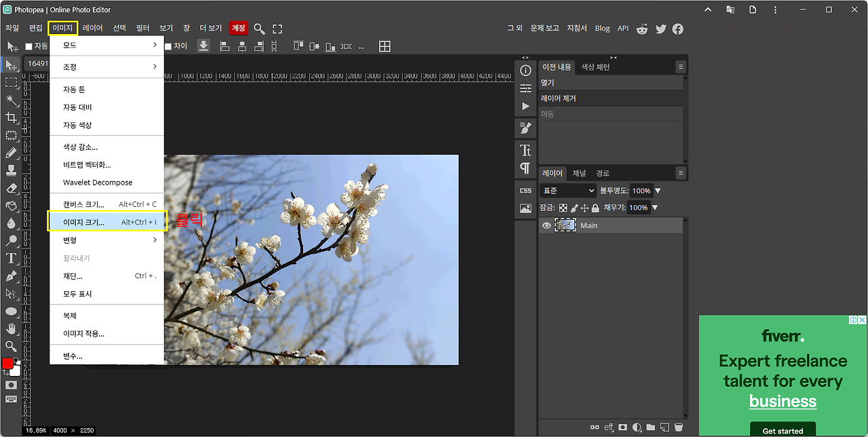
Task: Open Photopea Facebook page
Action: click(677, 28)
